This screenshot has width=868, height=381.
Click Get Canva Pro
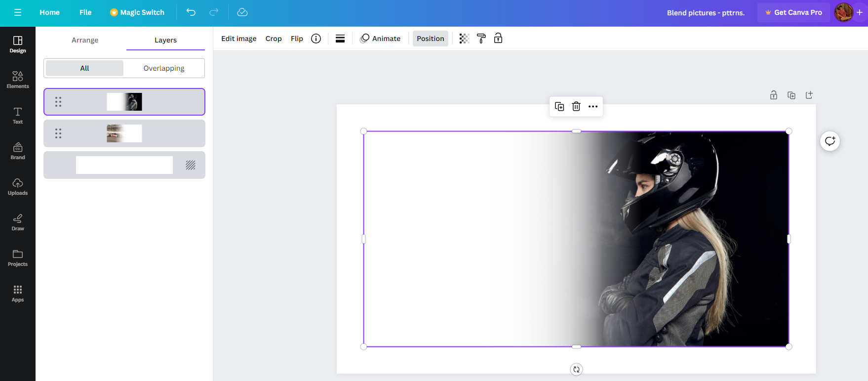pyautogui.click(x=793, y=12)
